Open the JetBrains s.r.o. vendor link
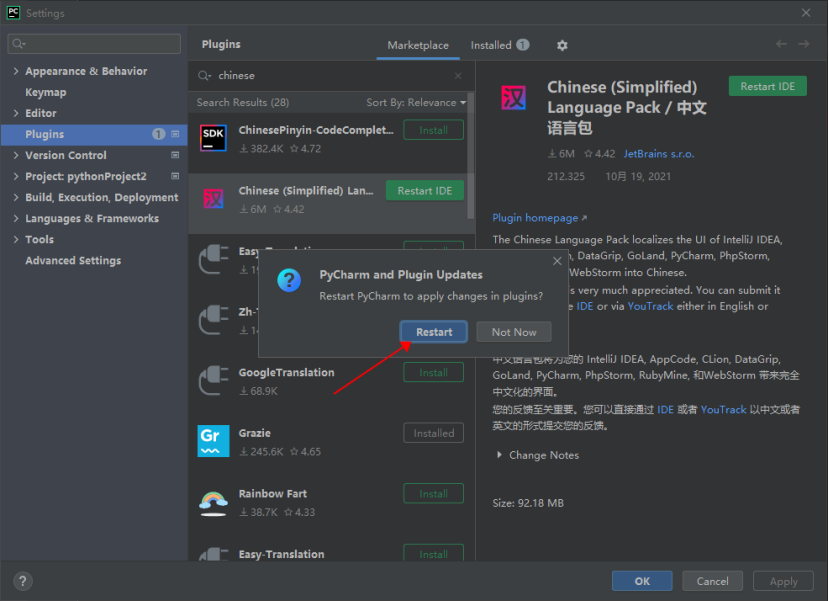829x601 pixels. [x=659, y=154]
